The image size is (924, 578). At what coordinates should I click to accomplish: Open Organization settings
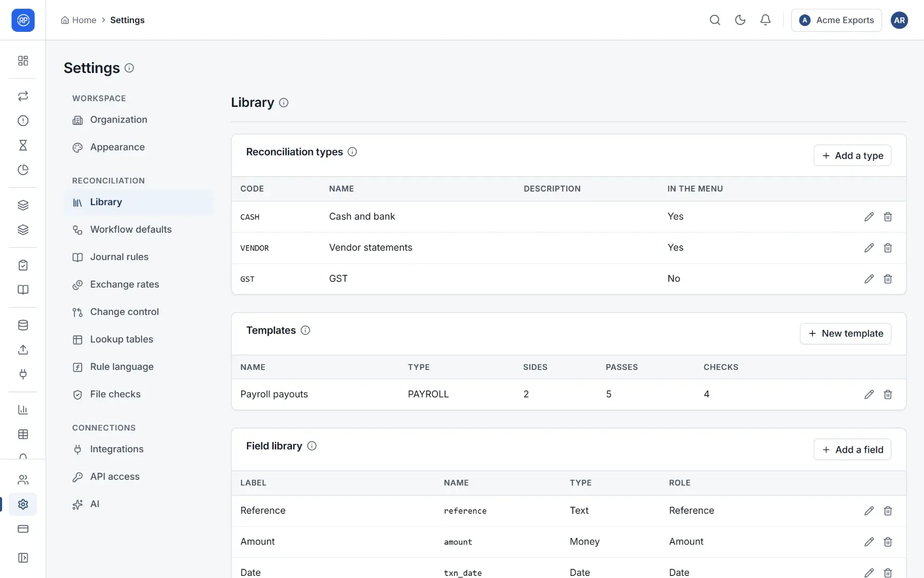139,120
